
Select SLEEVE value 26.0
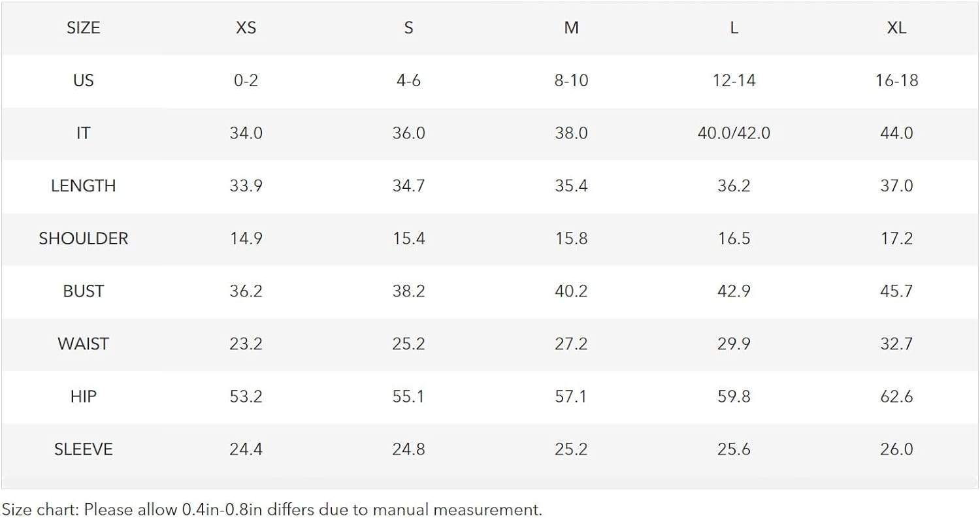coord(896,449)
